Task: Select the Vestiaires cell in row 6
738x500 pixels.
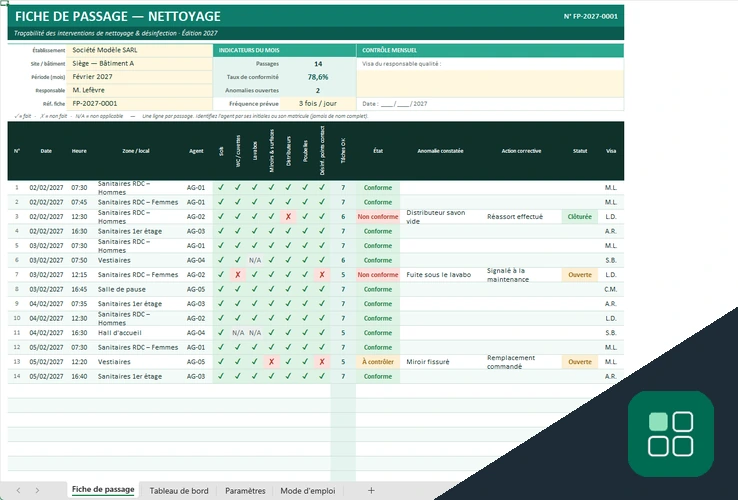Action: click(136, 260)
